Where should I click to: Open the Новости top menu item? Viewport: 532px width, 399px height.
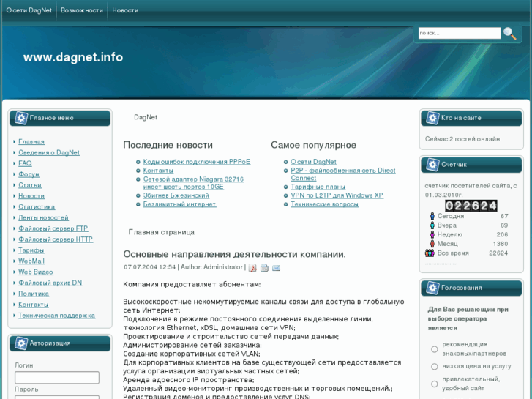[125, 10]
